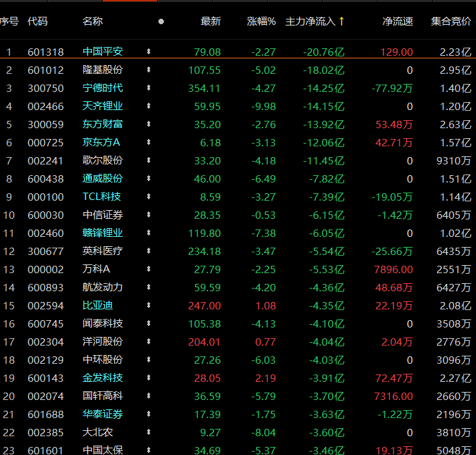This screenshot has width=476, height=455.
Task: Click 华泰证券 stock name
Action: point(103,414)
